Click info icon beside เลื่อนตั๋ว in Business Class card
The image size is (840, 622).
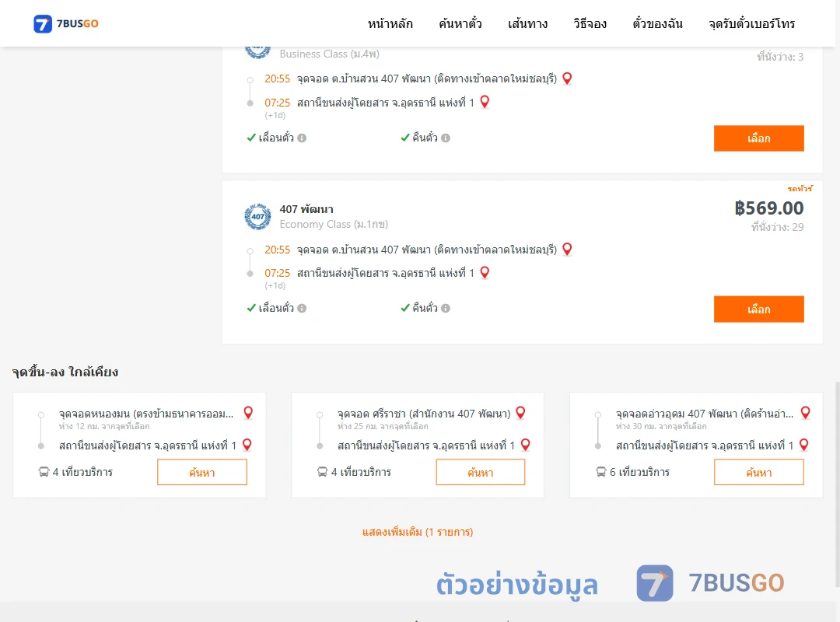tap(302, 138)
